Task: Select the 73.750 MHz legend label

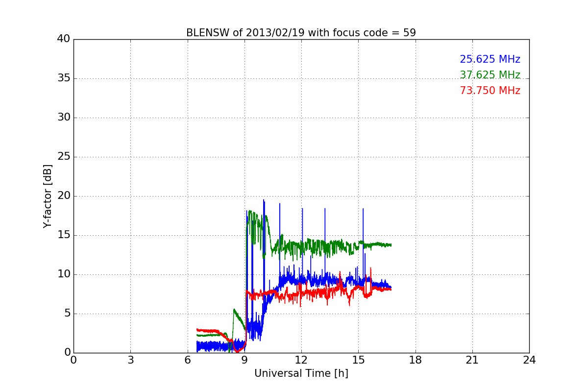Action: tap(490, 91)
